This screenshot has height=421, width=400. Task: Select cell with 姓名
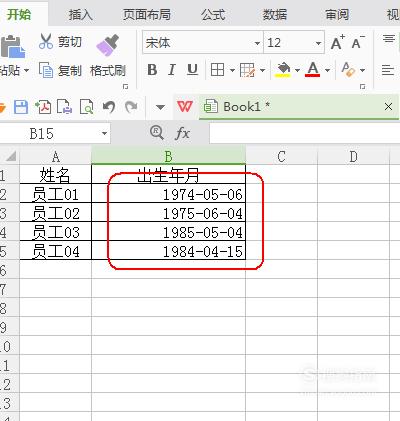pos(56,174)
